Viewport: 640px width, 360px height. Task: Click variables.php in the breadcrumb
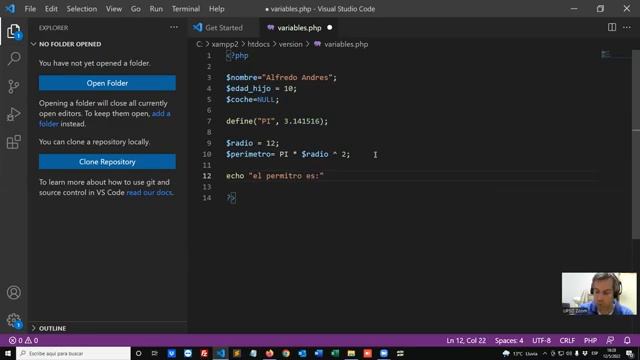346,44
